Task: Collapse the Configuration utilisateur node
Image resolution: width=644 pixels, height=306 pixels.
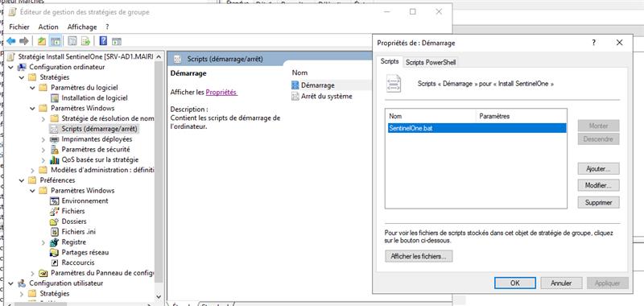Action: (10, 283)
